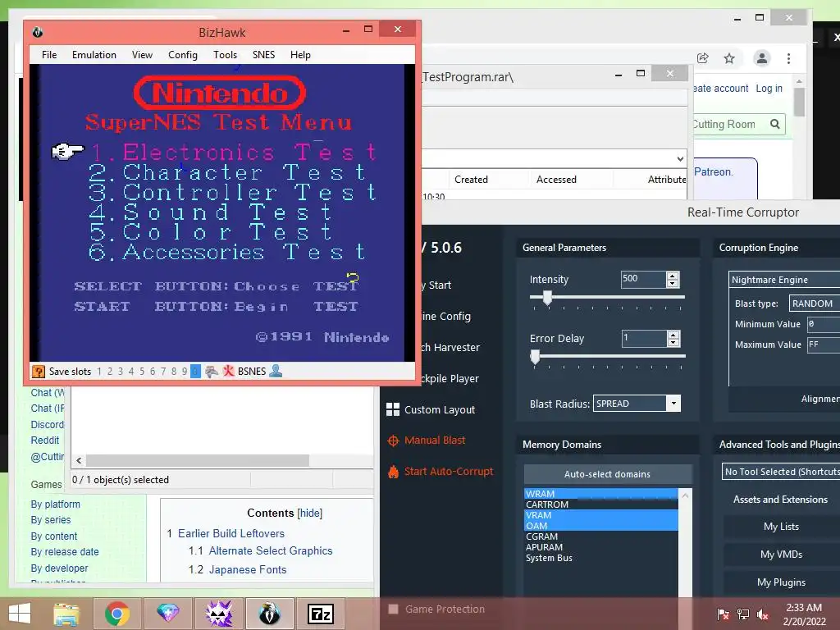
Task: Open the Help menu in BizHawk
Action: click(300, 55)
